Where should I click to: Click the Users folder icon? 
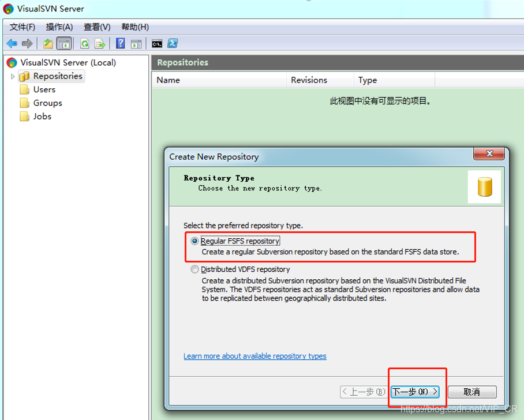tap(24, 89)
